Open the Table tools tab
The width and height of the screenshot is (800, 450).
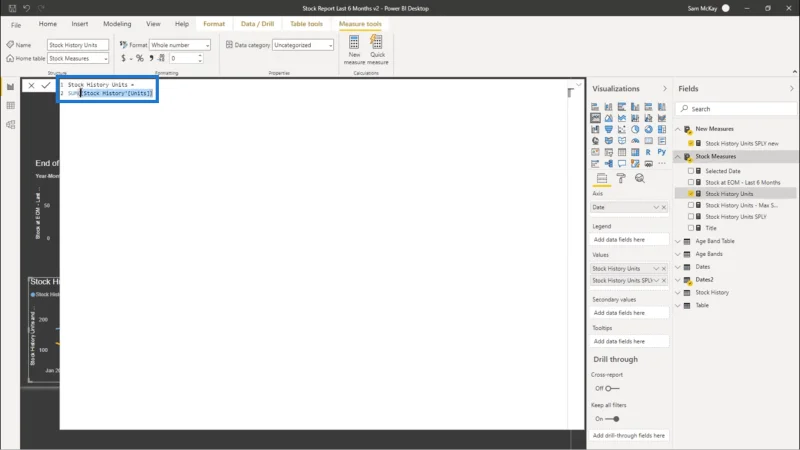click(306, 24)
